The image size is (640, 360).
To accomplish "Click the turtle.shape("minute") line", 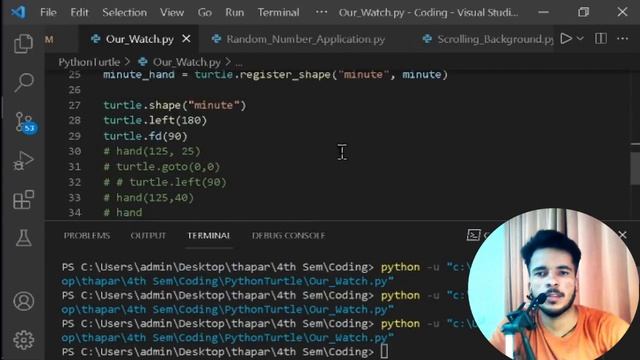I will 175,105.
